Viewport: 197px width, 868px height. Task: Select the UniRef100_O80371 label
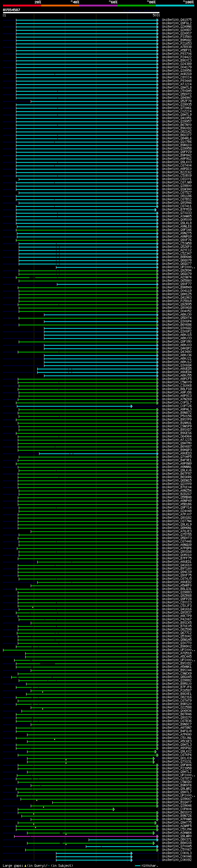pyautogui.click(x=177, y=839)
